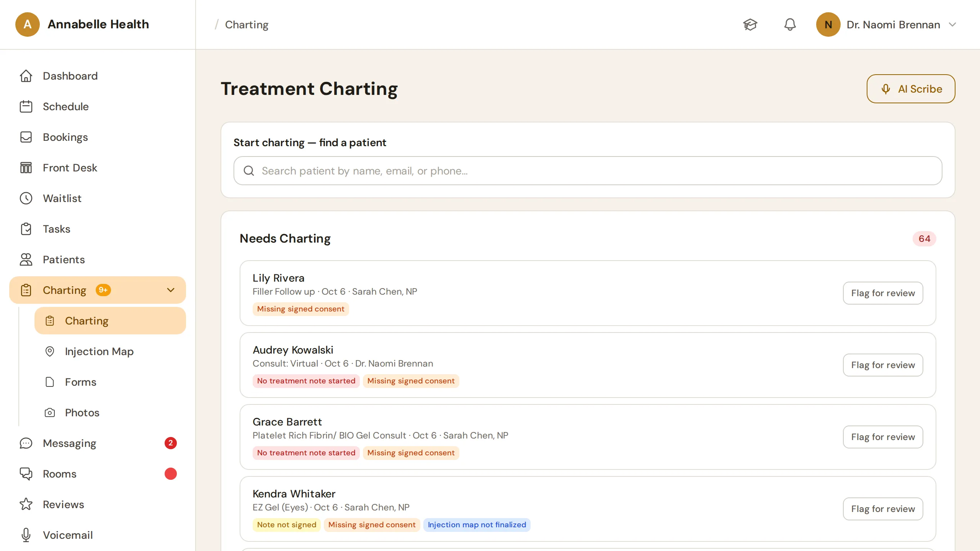Image resolution: width=980 pixels, height=551 pixels.
Task: Click the Schedule calendar icon
Action: (26, 106)
